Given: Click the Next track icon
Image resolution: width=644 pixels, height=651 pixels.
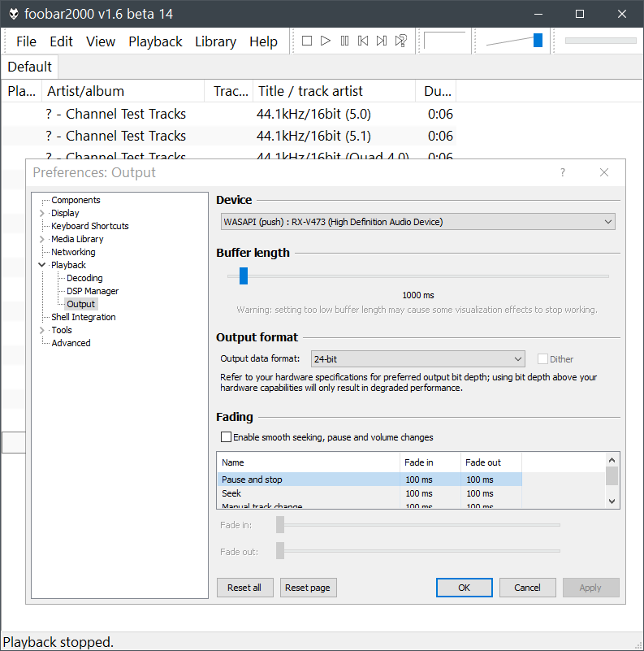Looking at the screenshot, I should click(x=382, y=41).
